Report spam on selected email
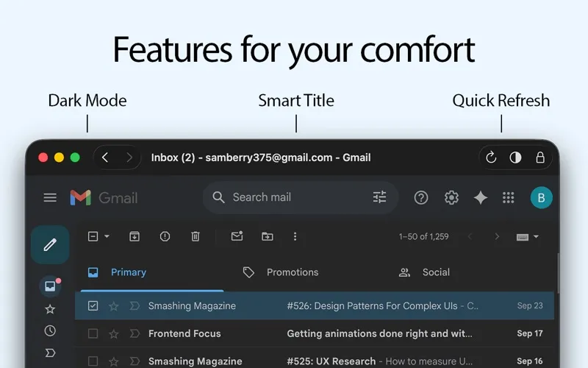This screenshot has width=588, height=368. click(x=165, y=236)
